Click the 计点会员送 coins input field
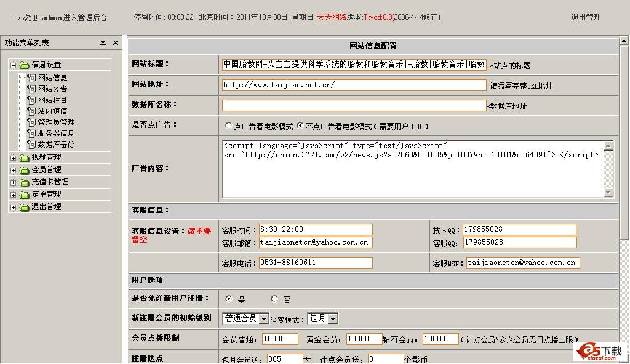 click(386, 359)
